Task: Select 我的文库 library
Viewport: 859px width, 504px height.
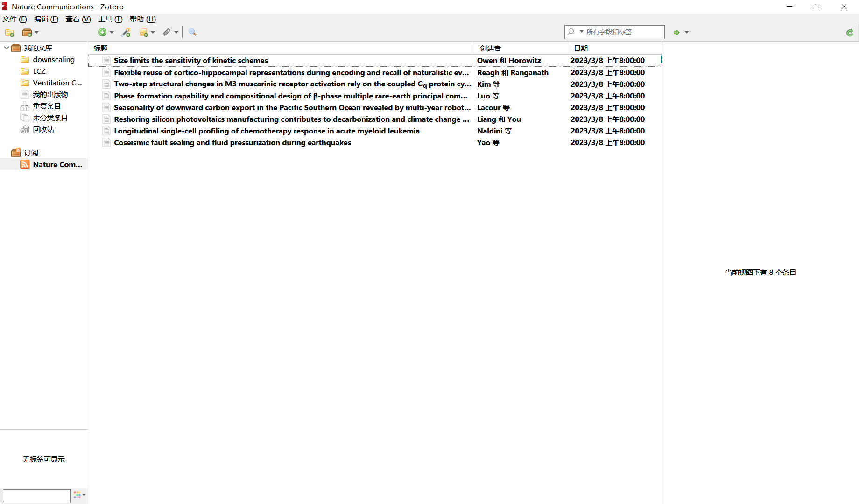Action: [x=38, y=48]
